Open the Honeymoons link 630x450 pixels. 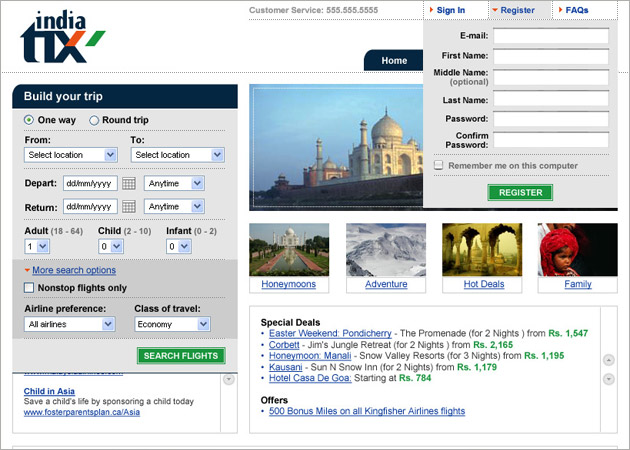(288, 284)
